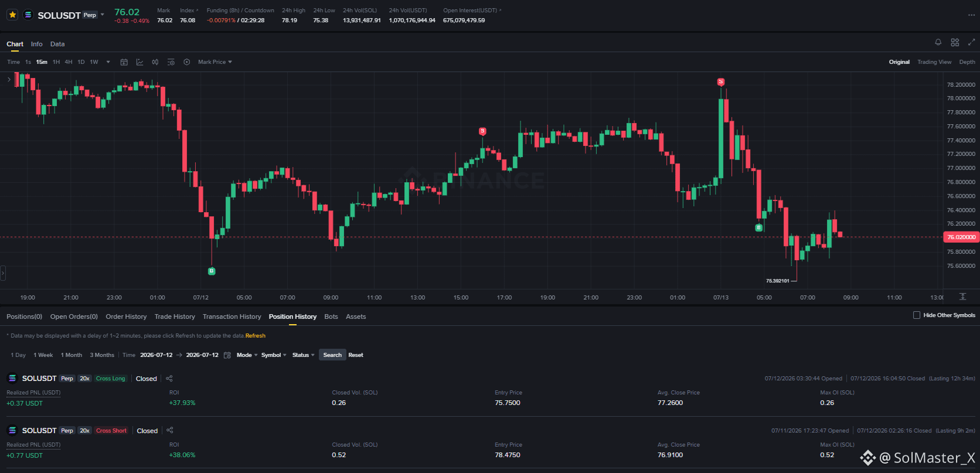Viewport: 980px width, 473px height.
Task: Open the price alert bell icon
Action: [938, 42]
